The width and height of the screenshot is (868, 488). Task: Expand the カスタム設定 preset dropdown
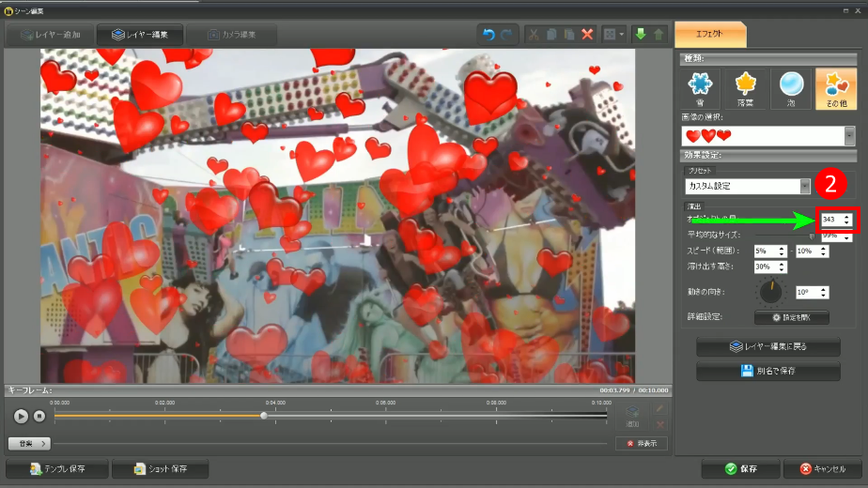(804, 186)
